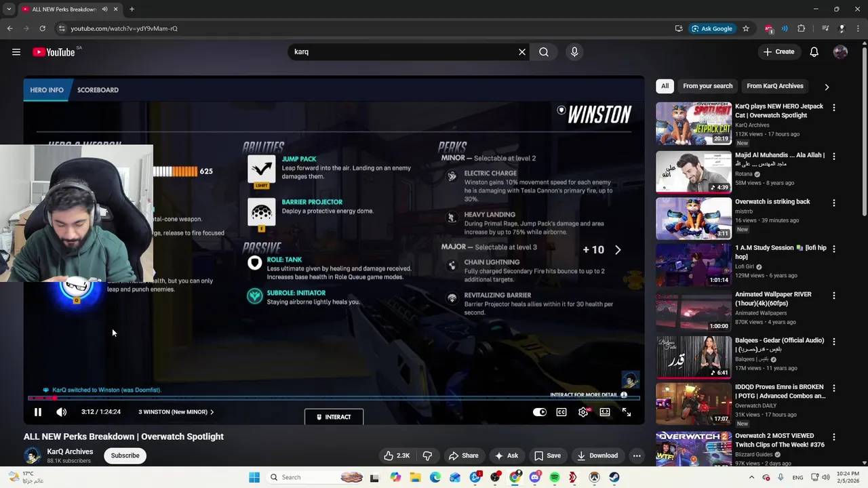868x488 pixels.
Task: Subscribe to KarQ Archives
Action: (x=125, y=455)
